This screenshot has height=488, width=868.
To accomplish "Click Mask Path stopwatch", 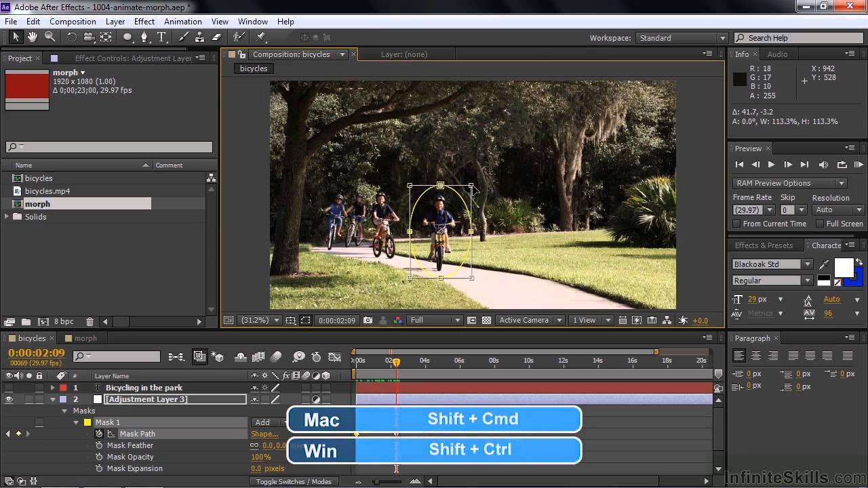I will (x=100, y=434).
